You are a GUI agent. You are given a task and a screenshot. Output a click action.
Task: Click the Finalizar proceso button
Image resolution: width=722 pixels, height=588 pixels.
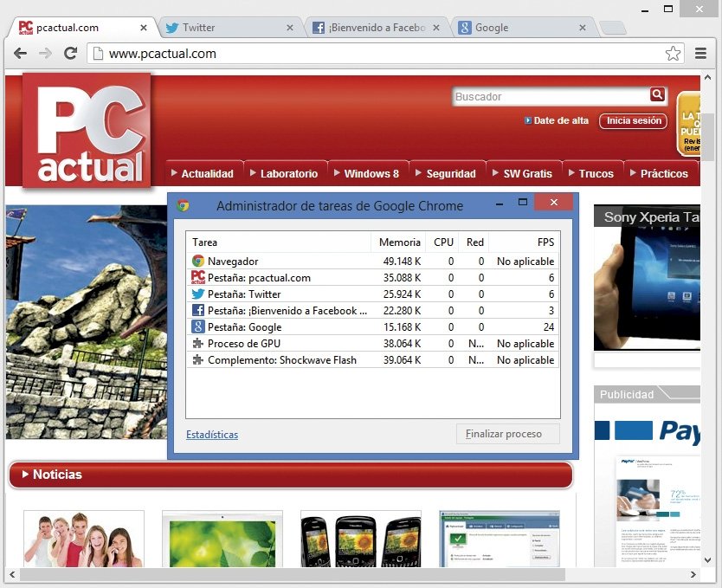(x=508, y=434)
